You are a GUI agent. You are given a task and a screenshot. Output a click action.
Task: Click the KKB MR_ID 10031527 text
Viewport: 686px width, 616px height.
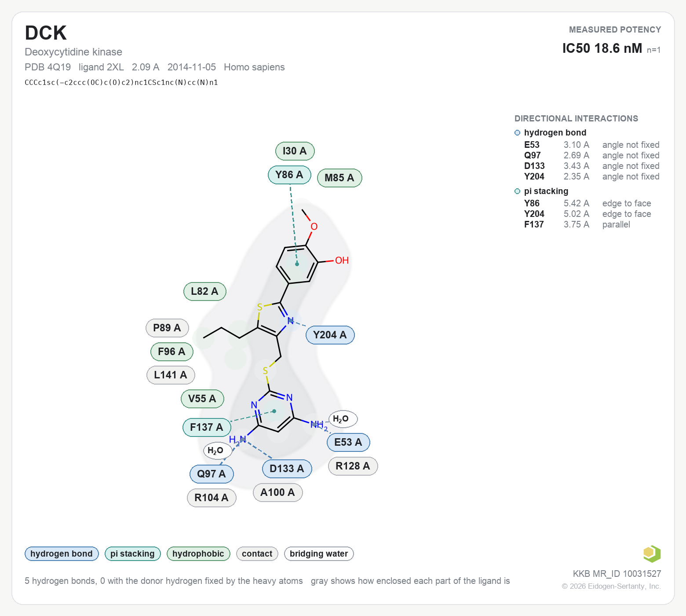click(x=617, y=574)
